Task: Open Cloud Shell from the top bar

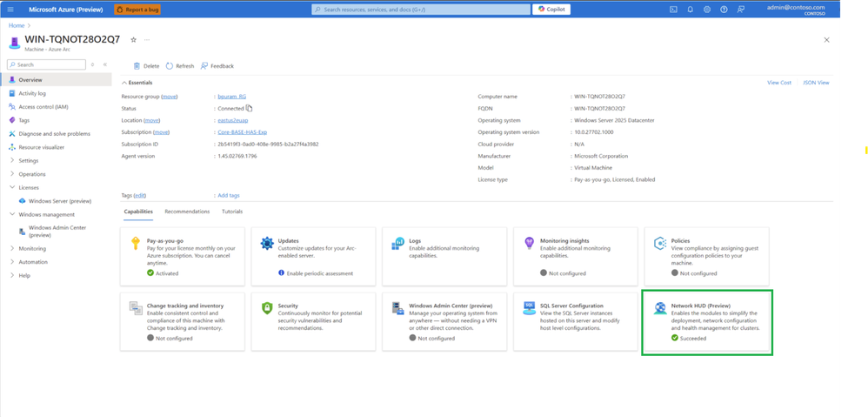Action: (x=674, y=10)
